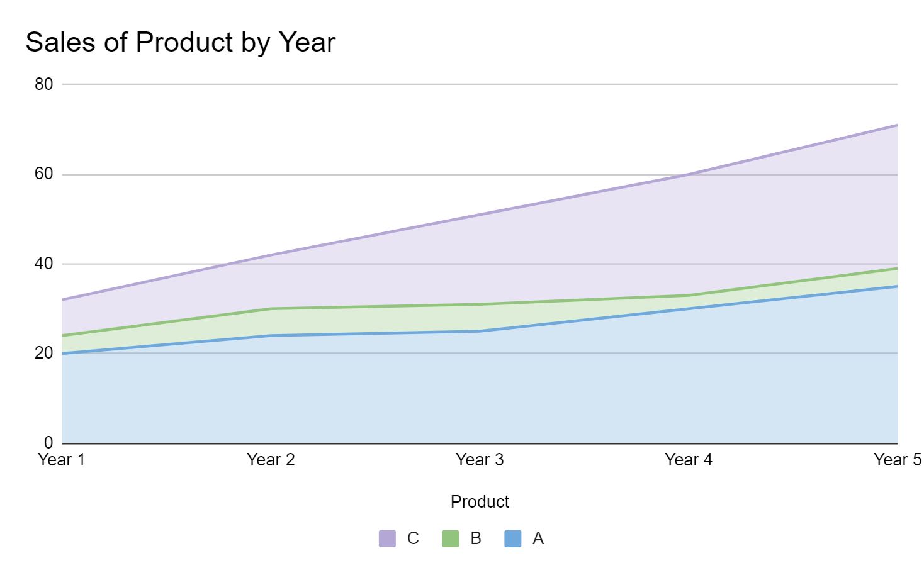Viewport: 924px width, 563px height.
Task: Select the Year 4 axis label
Action: click(689, 460)
